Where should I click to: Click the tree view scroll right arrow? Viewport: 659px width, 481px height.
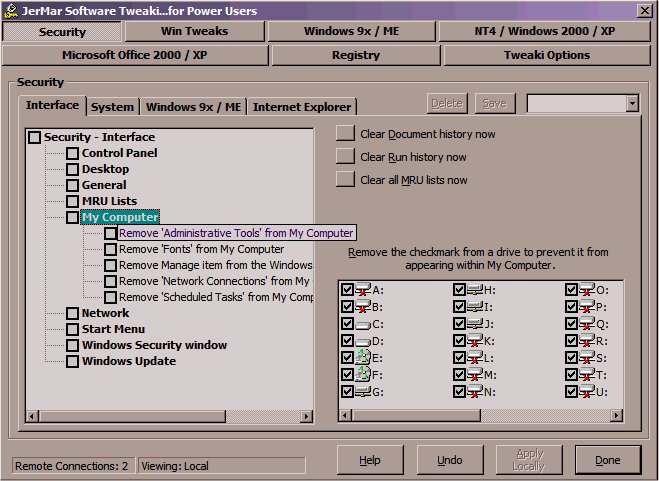click(307, 416)
